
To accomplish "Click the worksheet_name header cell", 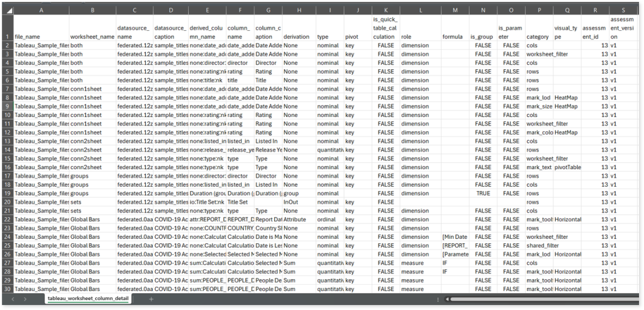I will pos(92,28).
